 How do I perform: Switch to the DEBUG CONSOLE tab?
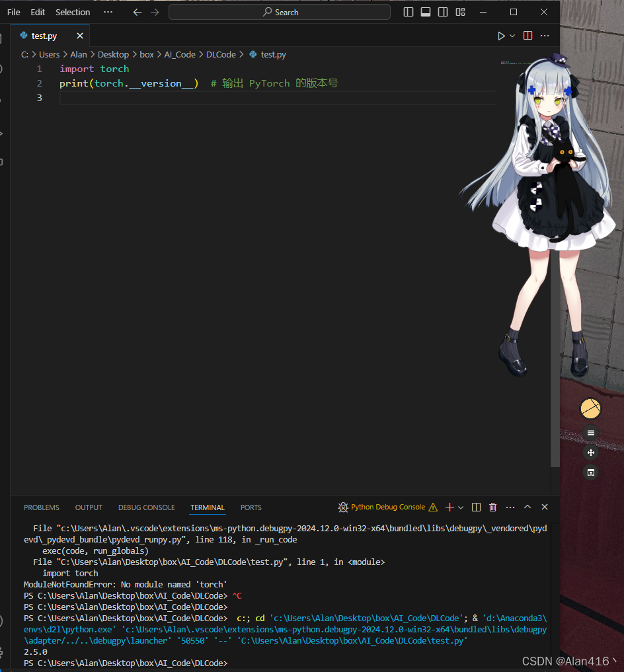(x=146, y=507)
